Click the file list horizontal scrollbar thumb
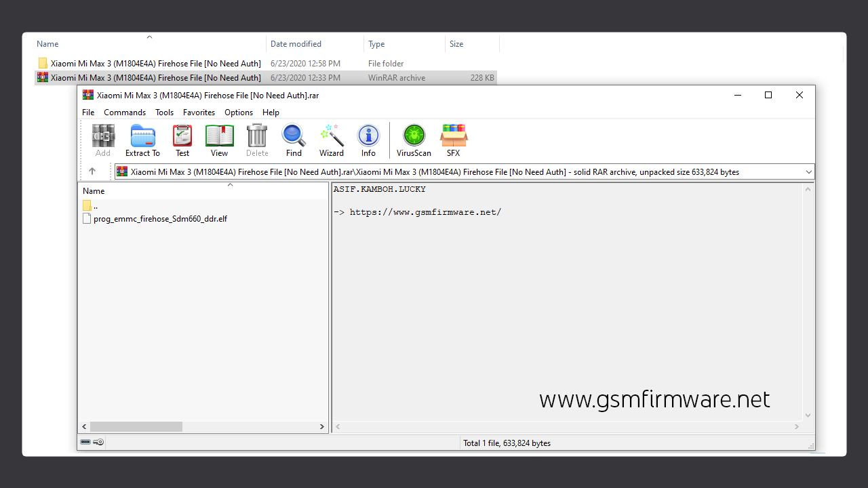 coord(136,427)
